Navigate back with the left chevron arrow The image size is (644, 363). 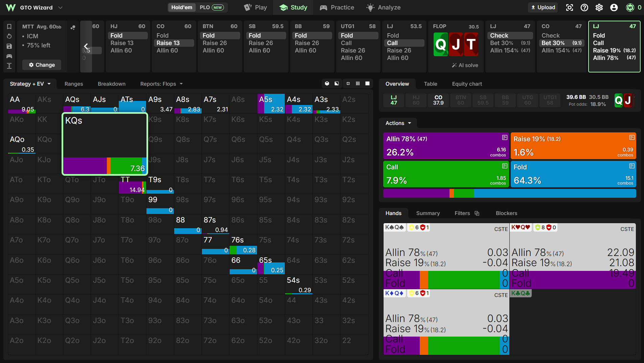(x=86, y=47)
